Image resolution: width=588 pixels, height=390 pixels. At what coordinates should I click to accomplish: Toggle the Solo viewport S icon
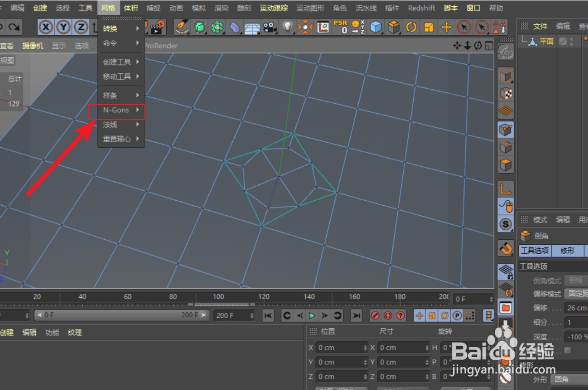pos(506,224)
